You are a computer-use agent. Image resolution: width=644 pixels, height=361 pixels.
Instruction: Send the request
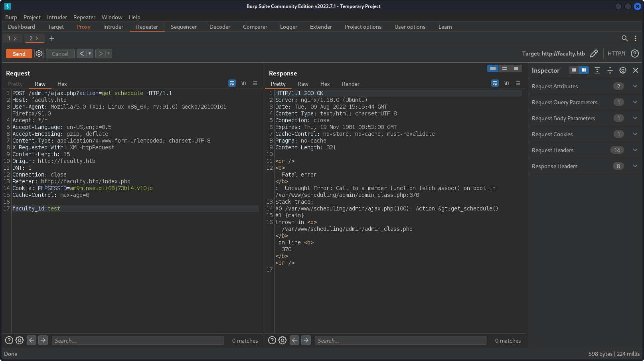pyautogui.click(x=19, y=54)
